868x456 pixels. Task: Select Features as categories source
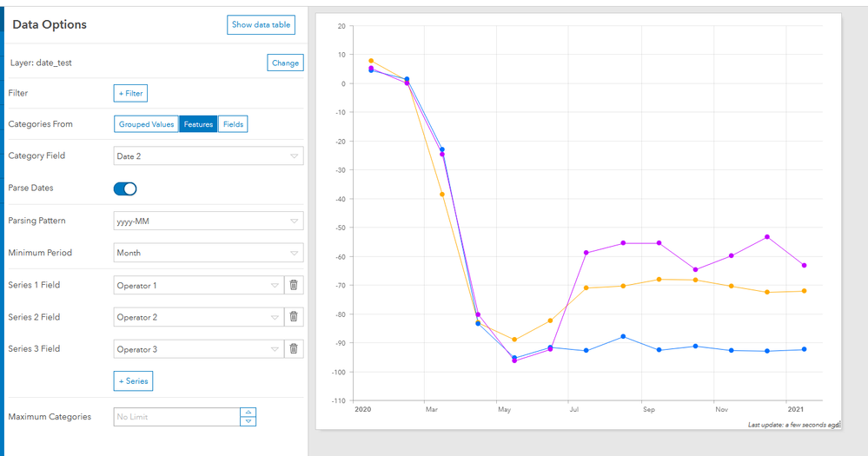coord(198,124)
